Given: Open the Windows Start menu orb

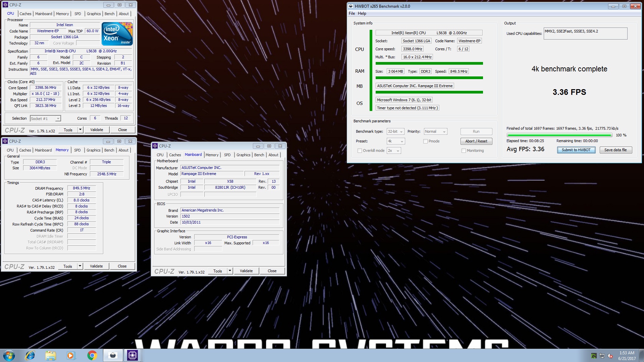Looking at the screenshot, I should click(9, 355).
